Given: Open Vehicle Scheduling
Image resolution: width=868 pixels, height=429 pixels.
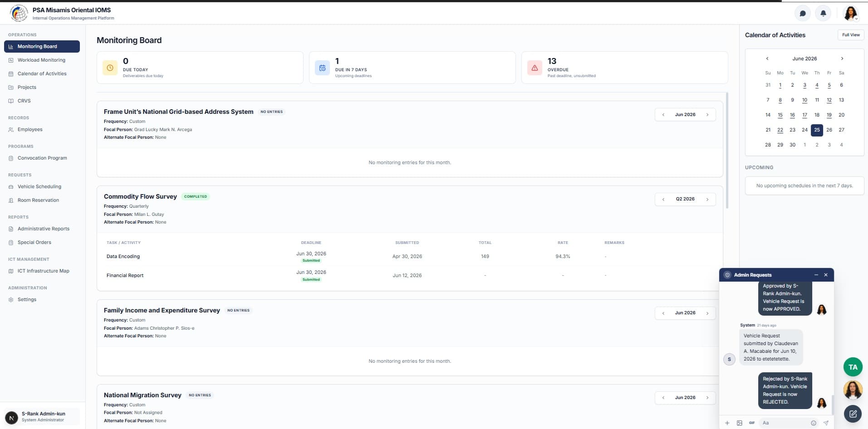Looking at the screenshot, I should (42, 186).
